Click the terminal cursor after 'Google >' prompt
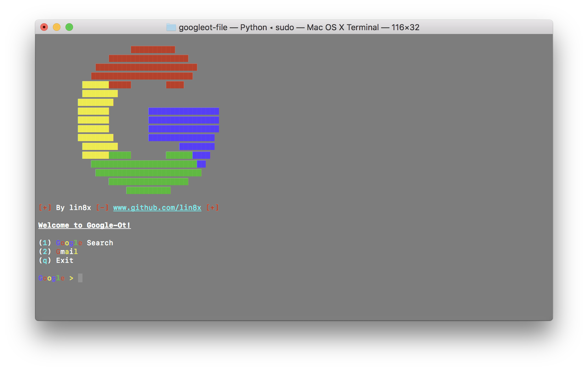 coord(80,278)
